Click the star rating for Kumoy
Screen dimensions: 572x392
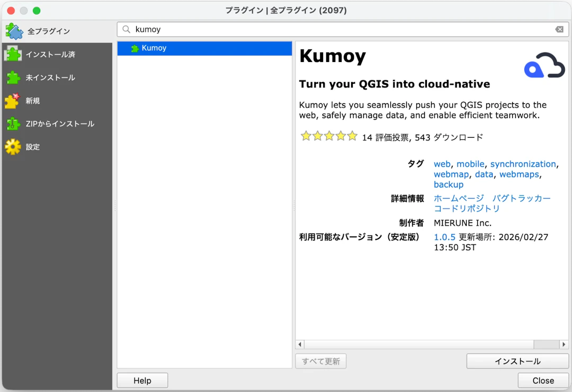point(329,137)
